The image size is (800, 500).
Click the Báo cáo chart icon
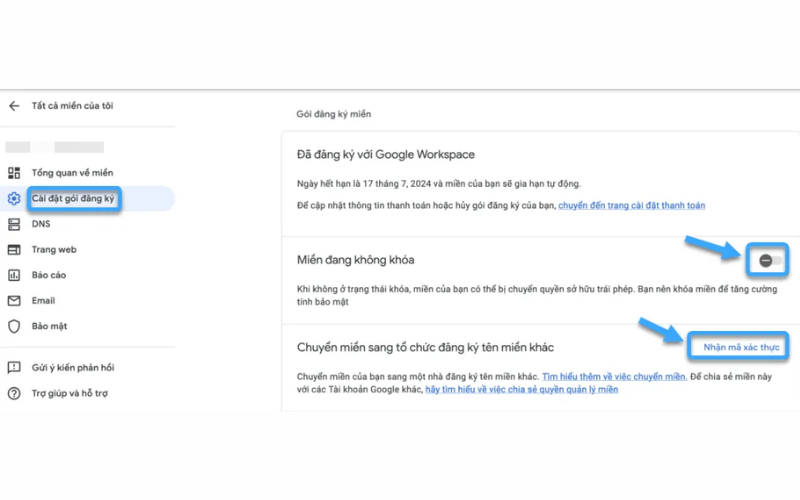[14, 275]
